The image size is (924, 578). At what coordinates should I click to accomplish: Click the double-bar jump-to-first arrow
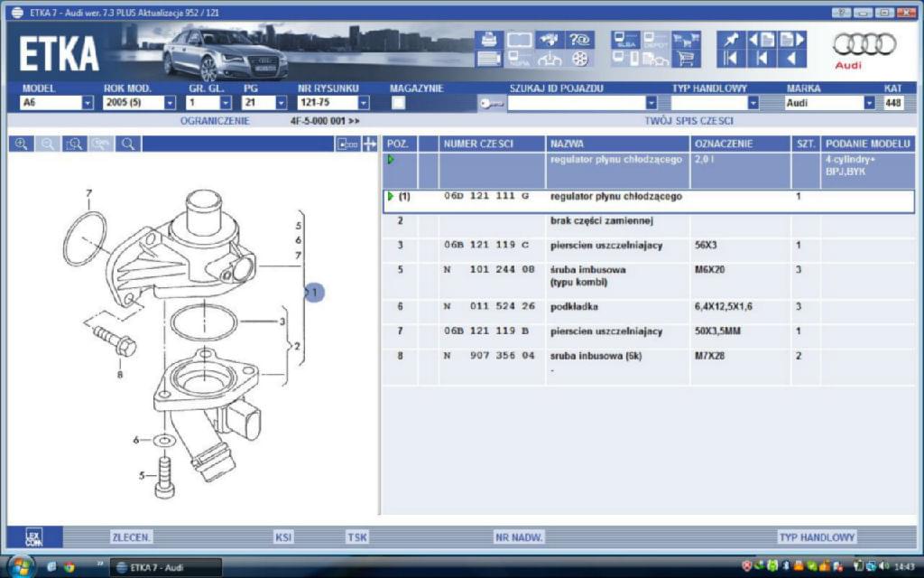731,59
